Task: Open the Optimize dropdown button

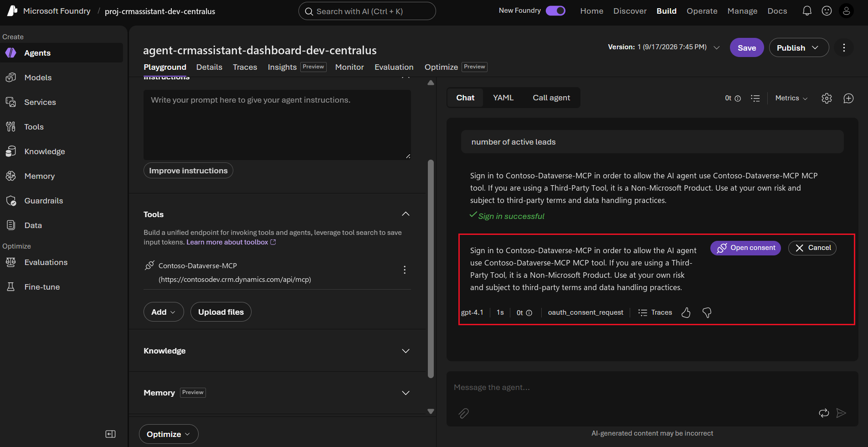Action: 169,434
